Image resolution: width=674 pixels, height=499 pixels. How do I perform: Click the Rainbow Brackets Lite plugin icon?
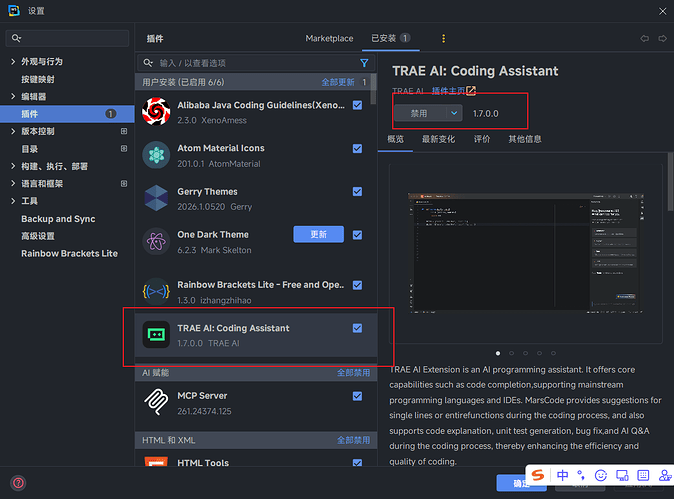(x=156, y=292)
